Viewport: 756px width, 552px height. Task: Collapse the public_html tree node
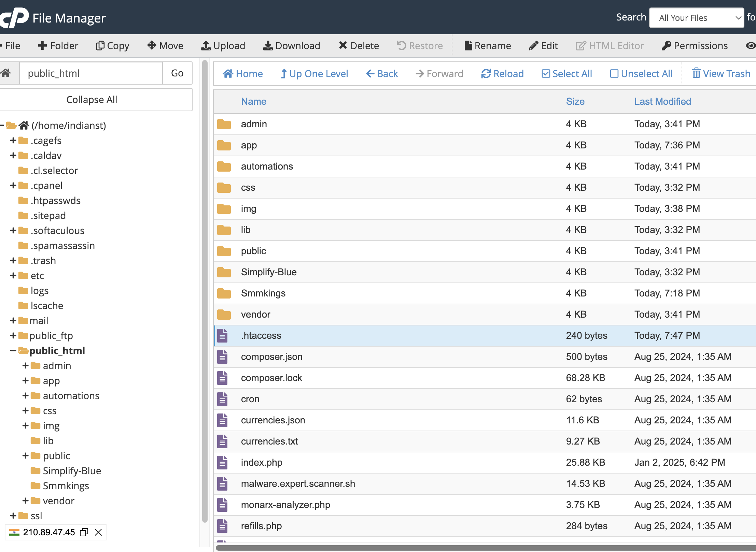coord(13,351)
